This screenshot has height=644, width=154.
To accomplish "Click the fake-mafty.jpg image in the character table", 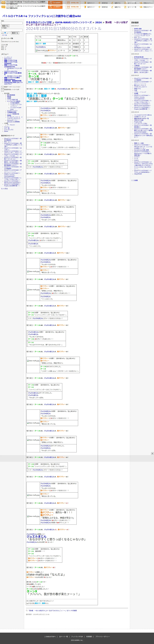I will [x=41, y=50].
